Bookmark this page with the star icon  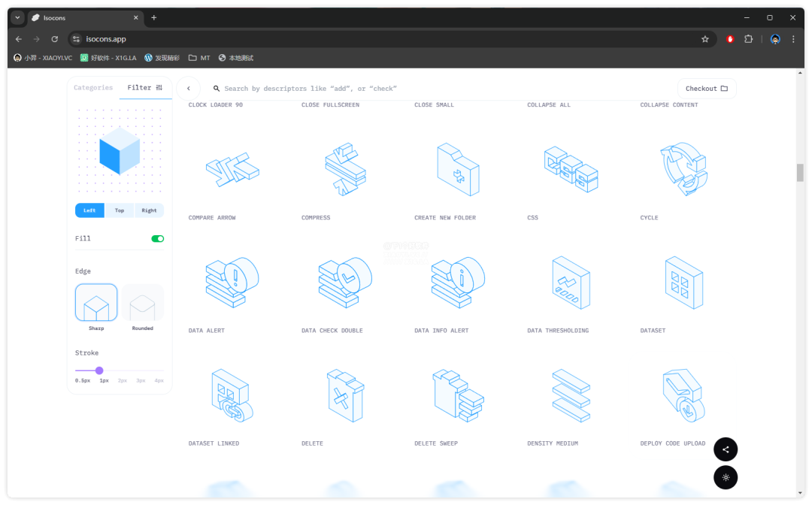tap(704, 39)
